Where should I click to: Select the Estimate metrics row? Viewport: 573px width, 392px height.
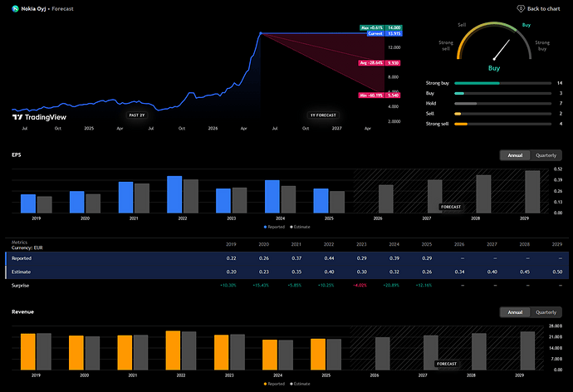click(x=286, y=272)
